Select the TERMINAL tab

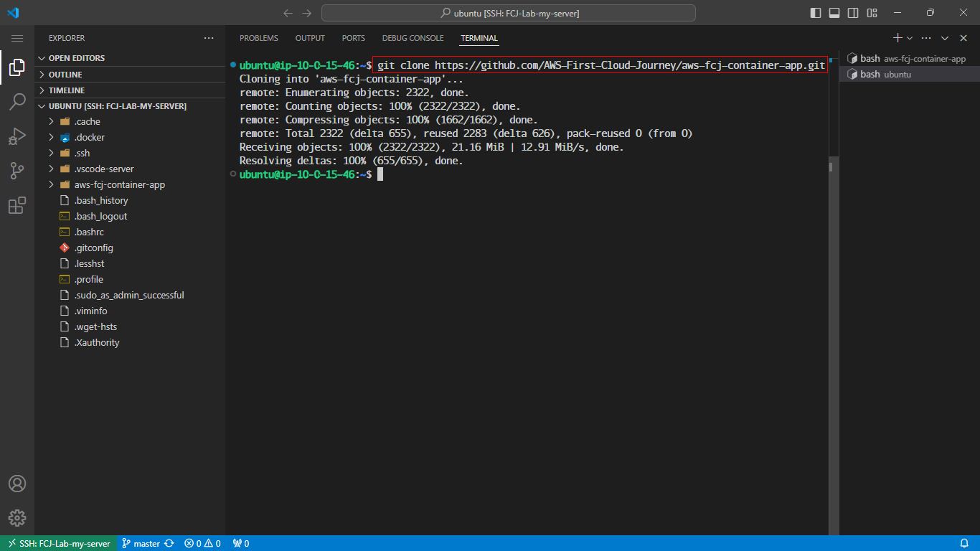tap(479, 38)
